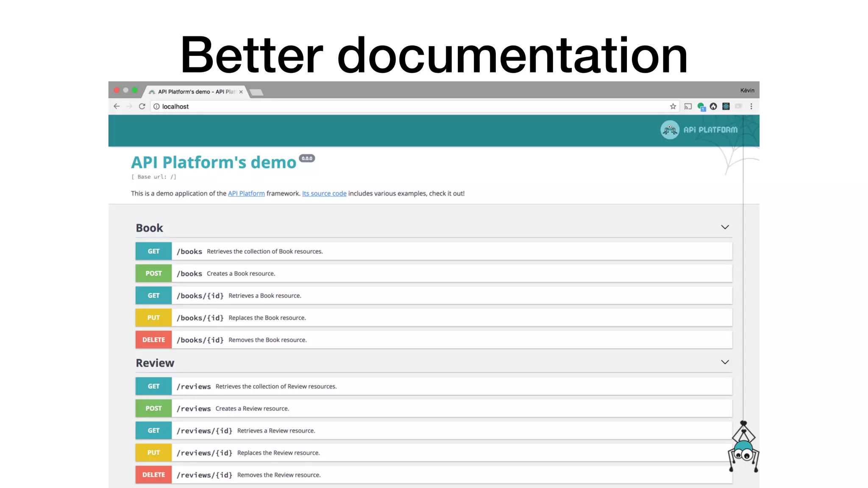Click the API Platform's demo title

[214, 163]
